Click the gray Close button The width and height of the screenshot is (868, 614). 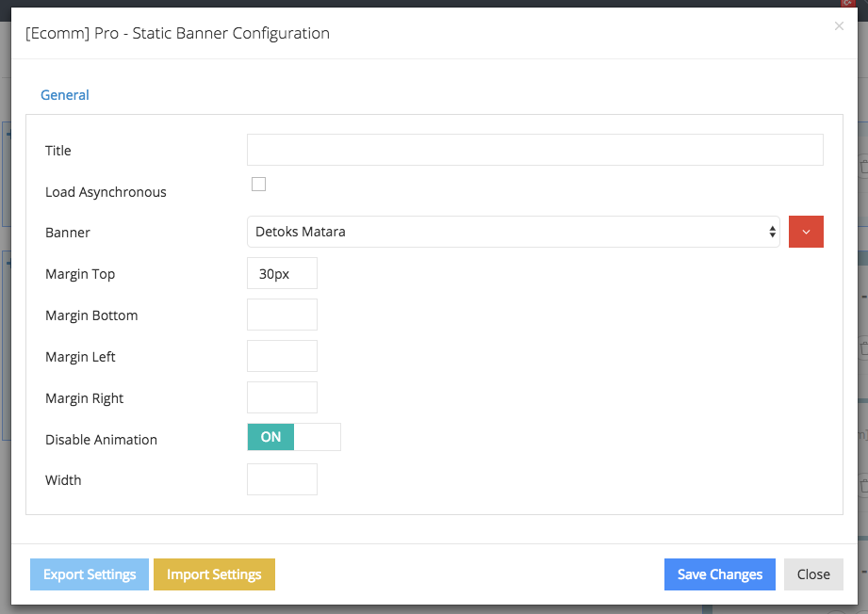click(x=813, y=574)
